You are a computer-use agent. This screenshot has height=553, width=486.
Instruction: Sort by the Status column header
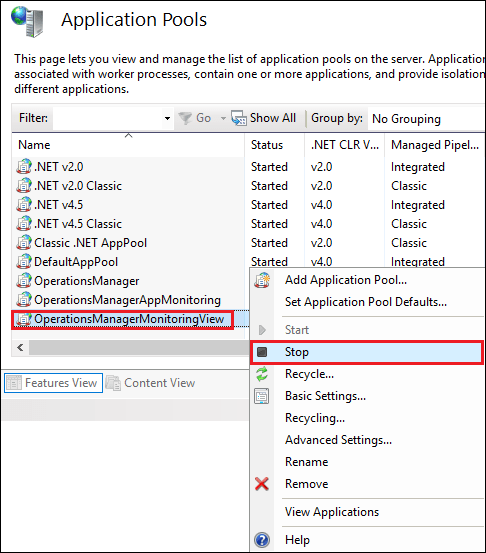click(274, 145)
